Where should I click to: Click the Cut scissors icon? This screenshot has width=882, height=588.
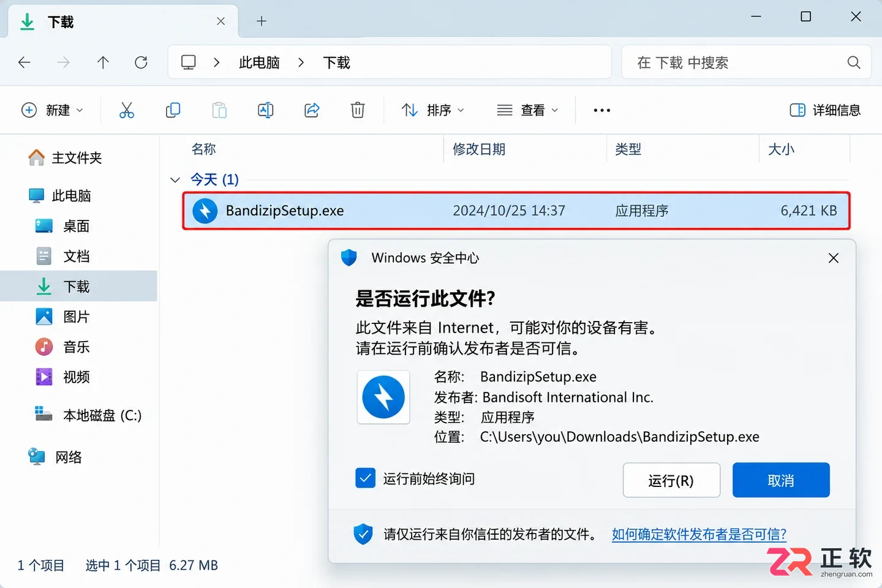point(127,110)
